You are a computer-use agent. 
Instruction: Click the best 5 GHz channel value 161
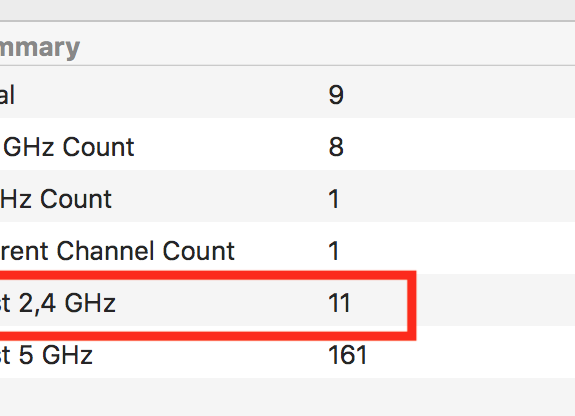tap(348, 355)
